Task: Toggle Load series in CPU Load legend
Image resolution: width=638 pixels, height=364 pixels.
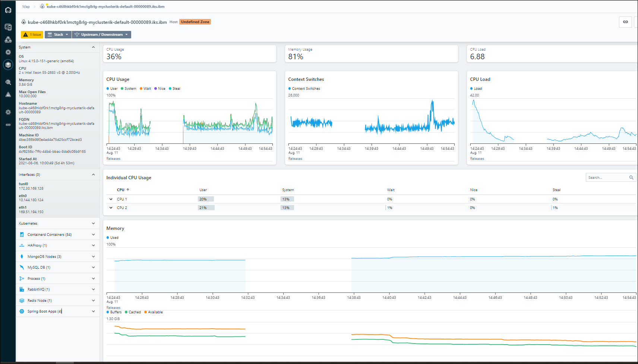Action: tap(476, 89)
